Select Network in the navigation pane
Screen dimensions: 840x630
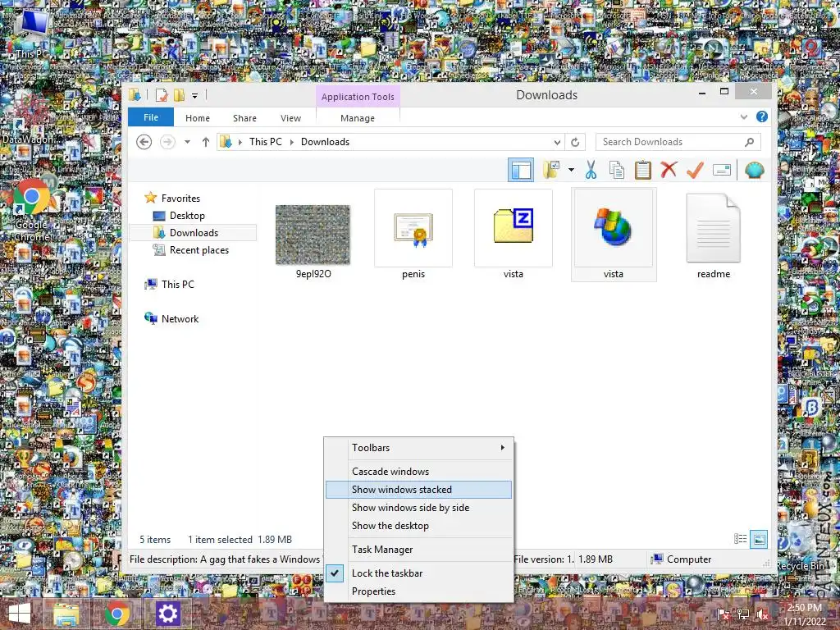[180, 319]
